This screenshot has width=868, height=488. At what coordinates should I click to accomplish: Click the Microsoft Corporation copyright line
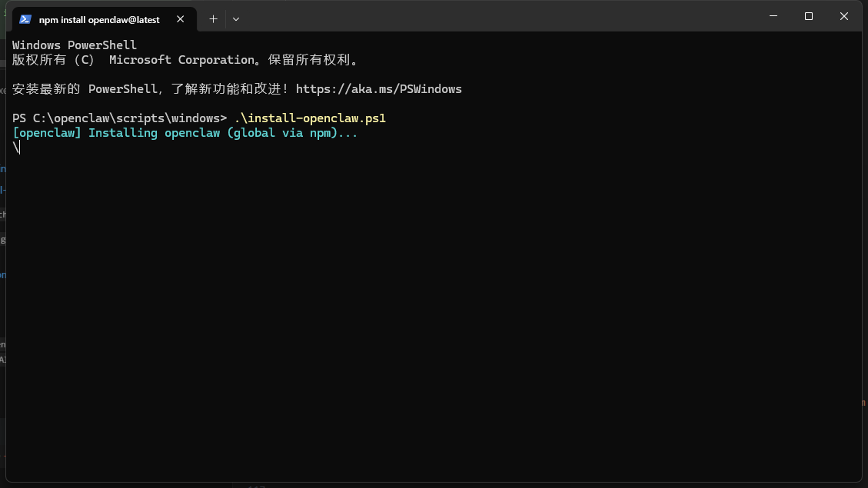click(x=186, y=60)
